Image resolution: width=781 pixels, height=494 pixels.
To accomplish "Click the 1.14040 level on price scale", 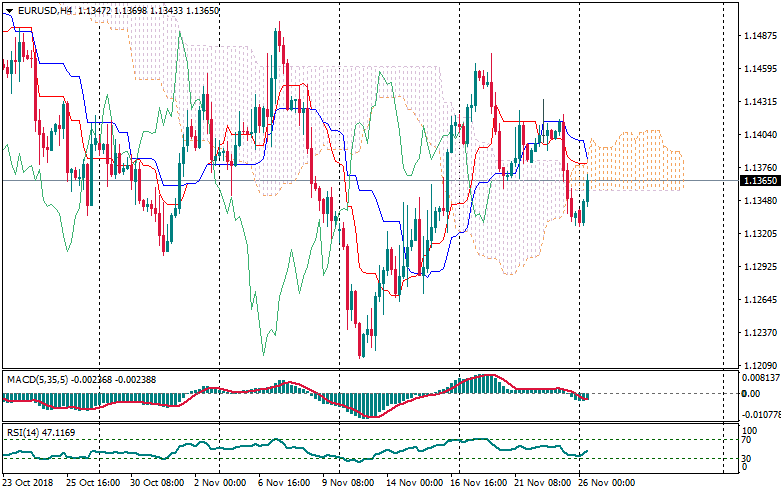I will coord(760,135).
